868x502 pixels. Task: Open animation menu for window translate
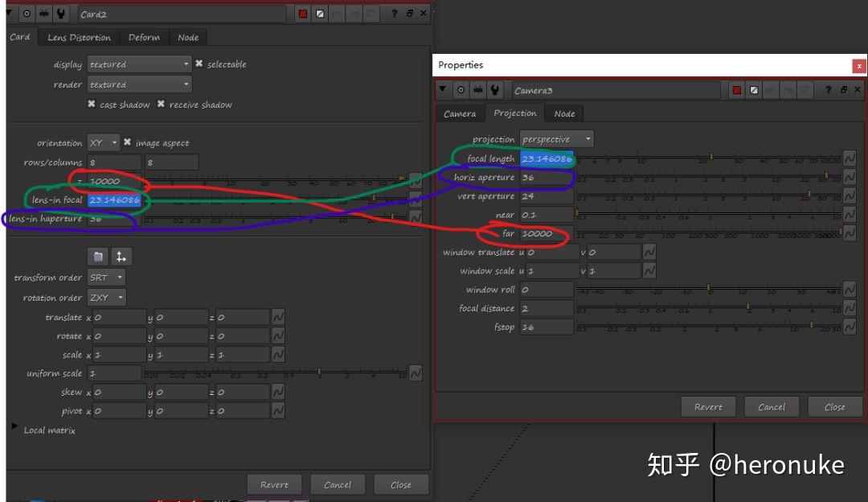[x=649, y=252]
